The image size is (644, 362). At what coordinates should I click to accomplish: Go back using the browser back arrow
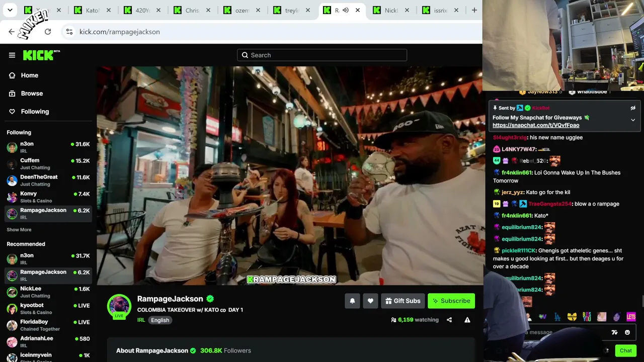click(x=12, y=32)
